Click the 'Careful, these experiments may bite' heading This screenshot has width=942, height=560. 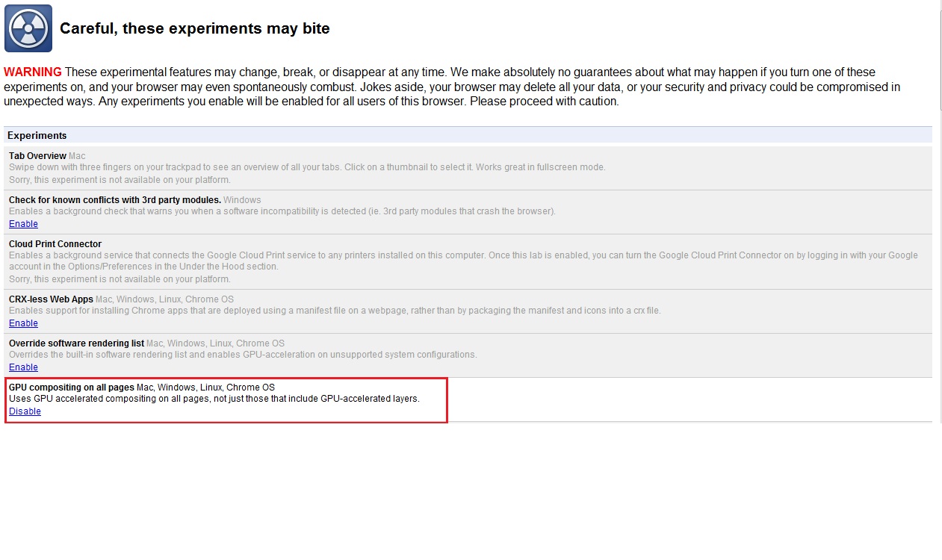195,28
